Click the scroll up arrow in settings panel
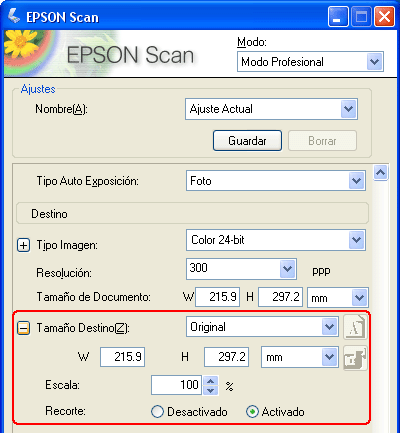 pyautogui.click(x=380, y=173)
